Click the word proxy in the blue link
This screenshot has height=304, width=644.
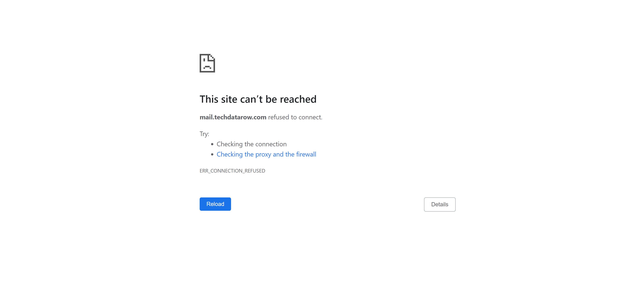pyautogui.click(x=263, y=155)
